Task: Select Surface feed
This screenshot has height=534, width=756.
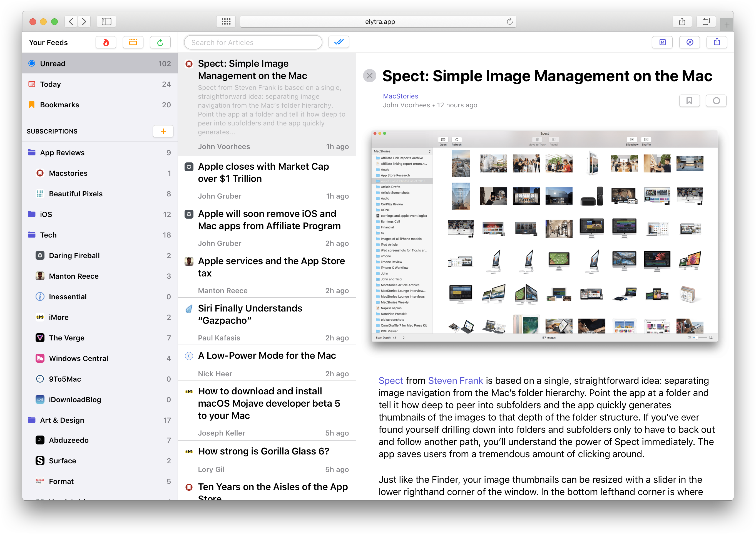Action: pos(100,461)
